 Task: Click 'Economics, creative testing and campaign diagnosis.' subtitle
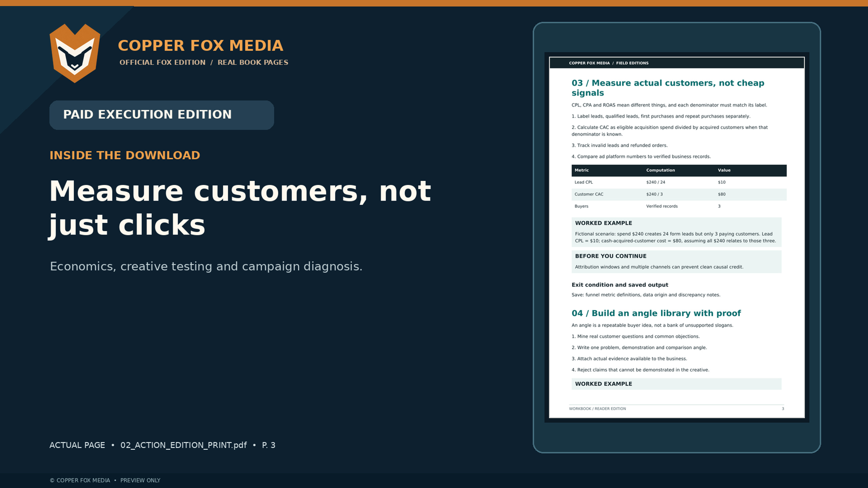click(x=206, y=266)
